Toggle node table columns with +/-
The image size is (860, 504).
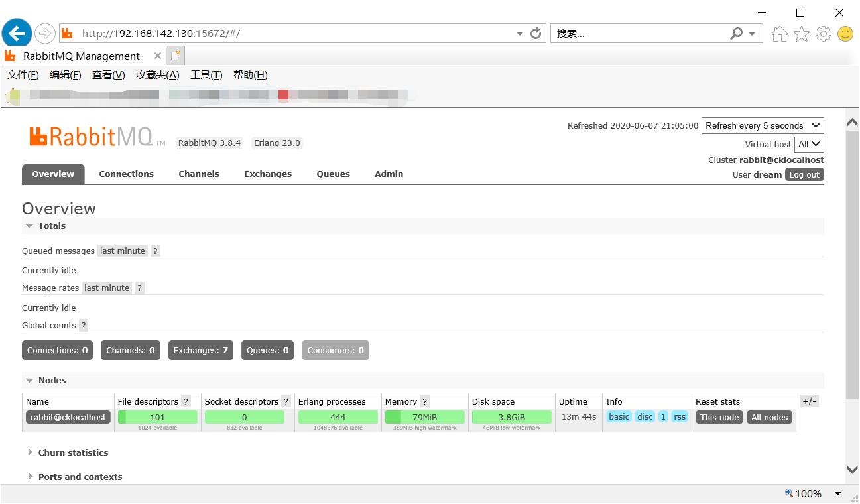pyautogui.click(x=809, y=401)
